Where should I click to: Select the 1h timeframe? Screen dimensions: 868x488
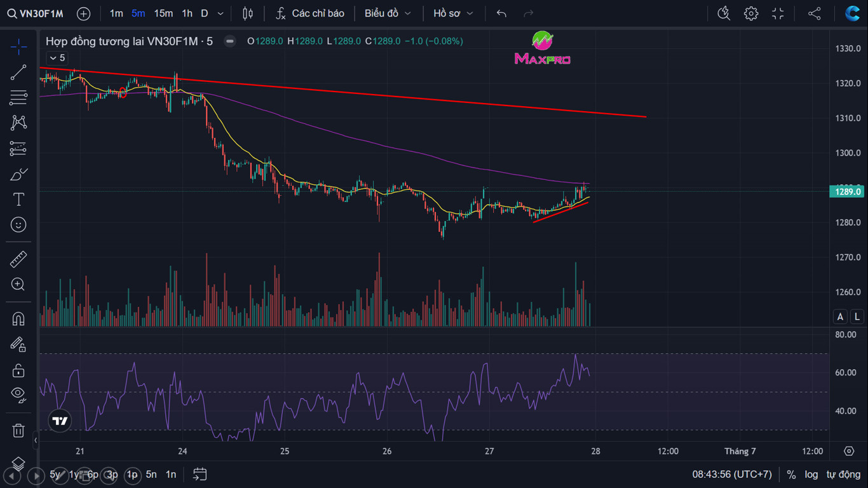[187, 13]
